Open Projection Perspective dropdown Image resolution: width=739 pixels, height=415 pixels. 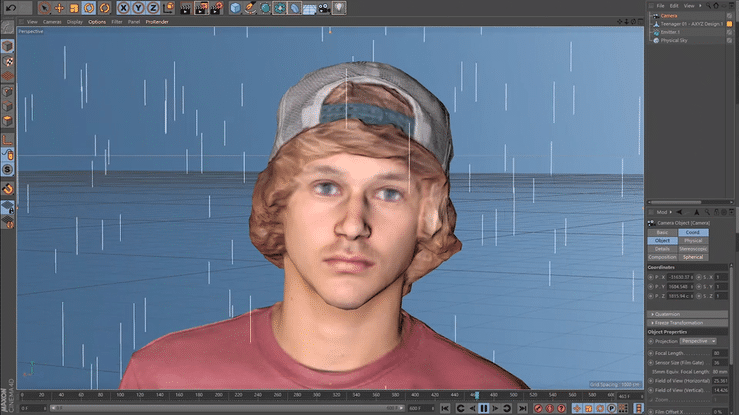coord(698,341)
